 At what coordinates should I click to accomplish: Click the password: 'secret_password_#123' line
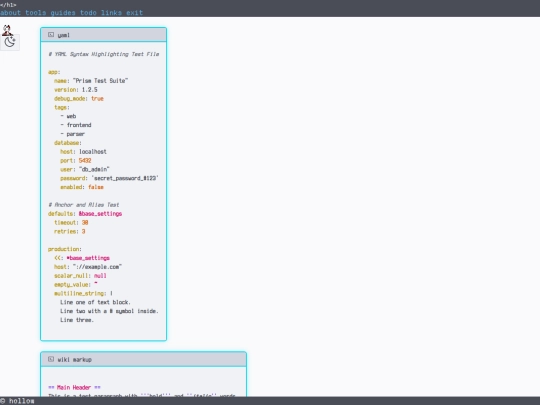pyautogui.click(x=110, y=178)
